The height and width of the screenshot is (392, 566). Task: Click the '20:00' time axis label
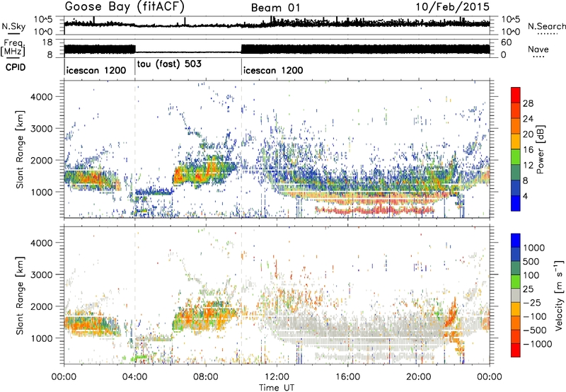point(418,377)
